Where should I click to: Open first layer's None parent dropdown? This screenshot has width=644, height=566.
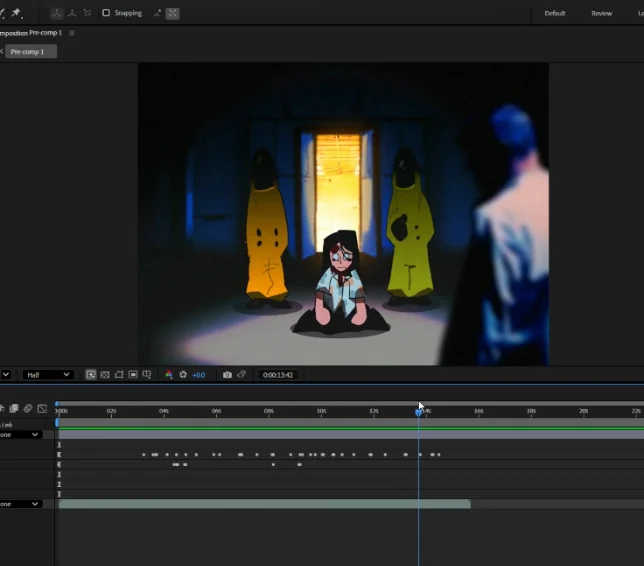coord(20,435)
